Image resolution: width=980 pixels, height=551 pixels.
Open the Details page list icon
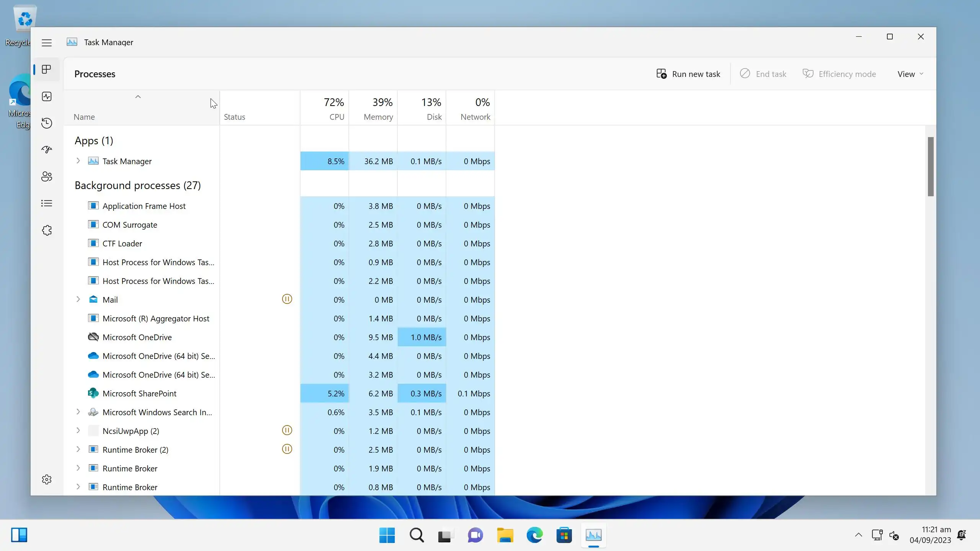(x=47, y=203)
